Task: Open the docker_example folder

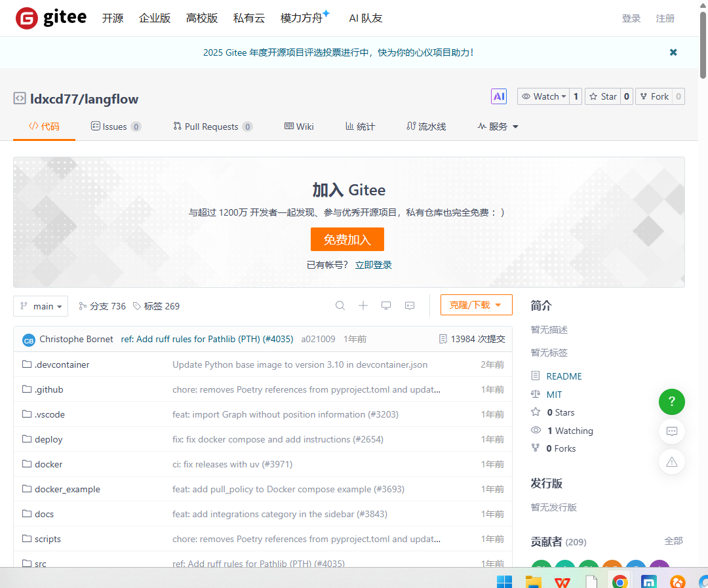Action: point(68,489)
